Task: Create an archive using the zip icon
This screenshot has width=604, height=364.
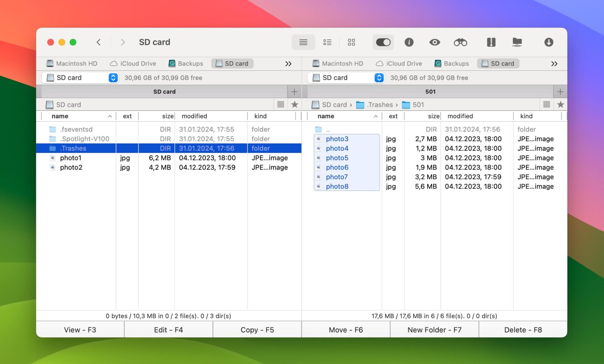Action: click(x=491, y=42)
